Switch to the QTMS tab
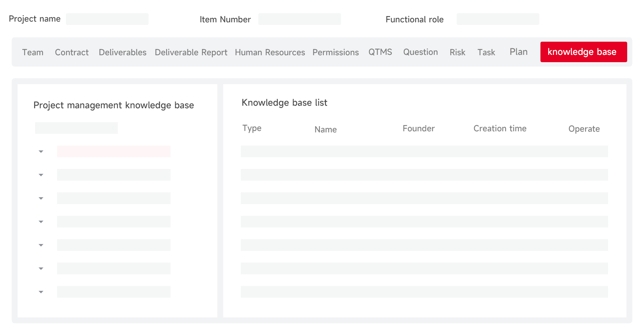This screenshot has width=644, height=335. [x=380, y=52]
